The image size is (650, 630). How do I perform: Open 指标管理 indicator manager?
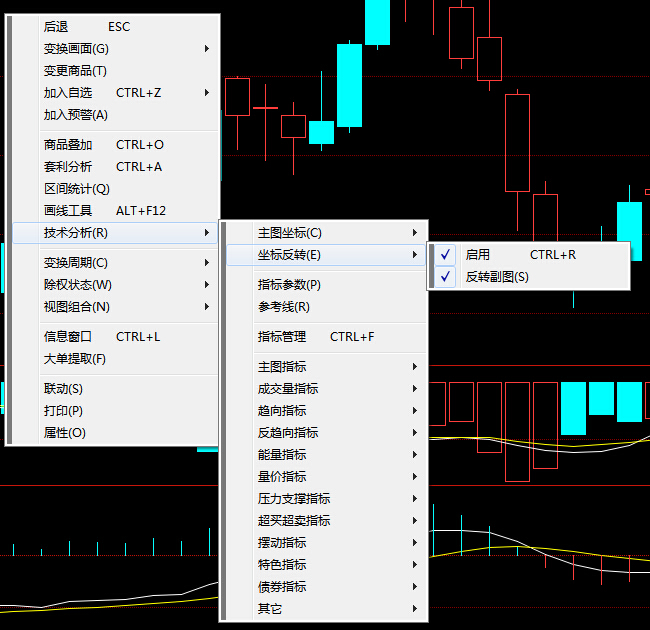282,337
